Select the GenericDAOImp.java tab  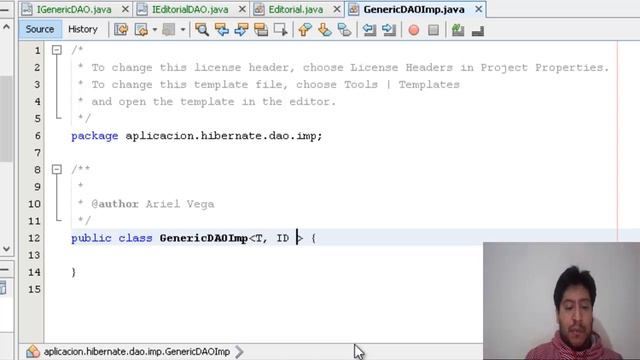pyautogui.click(x=413, y=9)
